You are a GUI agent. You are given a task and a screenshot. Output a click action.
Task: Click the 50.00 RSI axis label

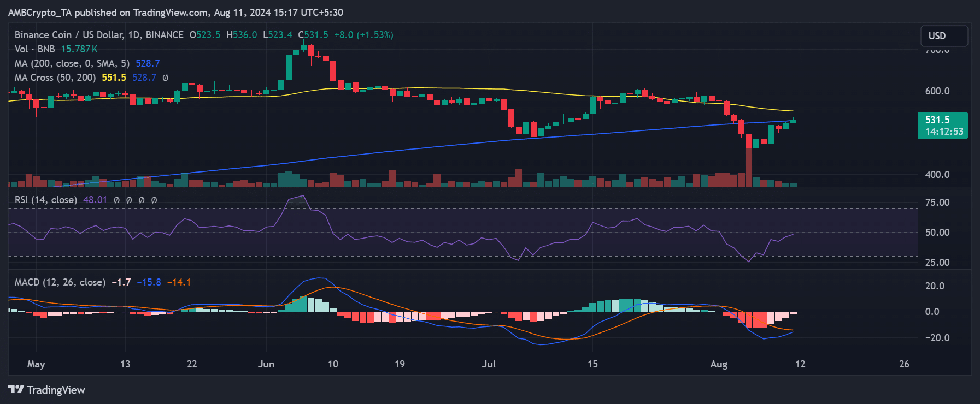[x=937, y=233]
